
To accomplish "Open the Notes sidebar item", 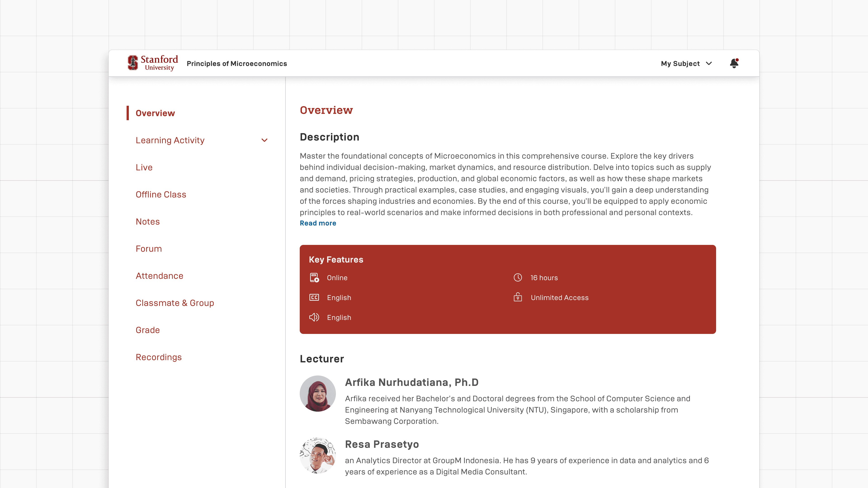I will [148, 222].
